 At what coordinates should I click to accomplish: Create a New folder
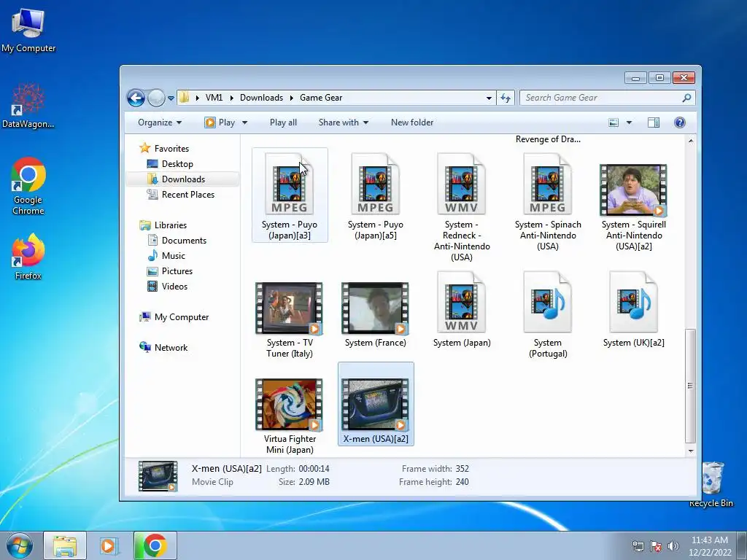(x=412, y=122)
